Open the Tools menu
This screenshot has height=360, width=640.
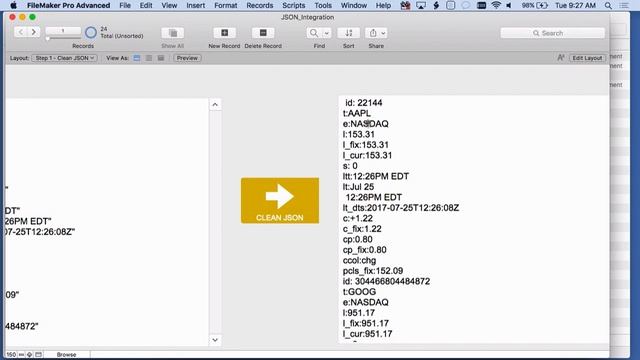tap(323, 5)
